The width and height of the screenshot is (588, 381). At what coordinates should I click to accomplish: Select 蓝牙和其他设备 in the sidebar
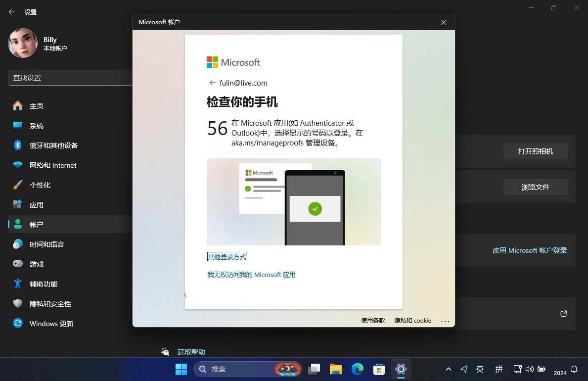[x=53, y=145]
